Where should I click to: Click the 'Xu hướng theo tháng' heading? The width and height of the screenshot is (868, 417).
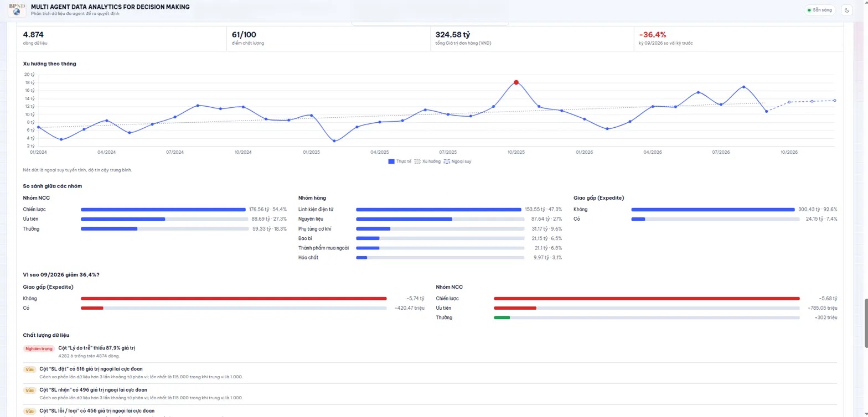50,64
